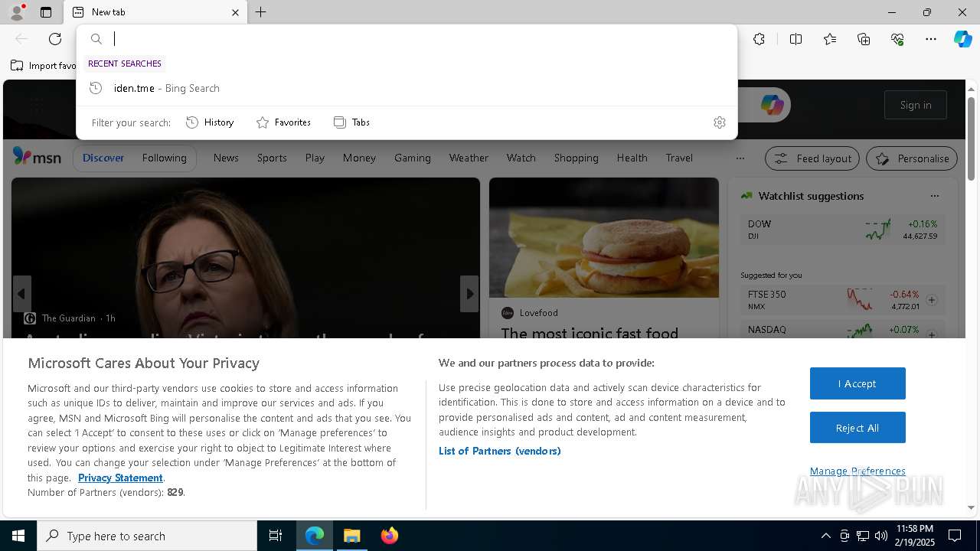
Task: Open a new tab with plus button
Action: [x=261, y=12]
